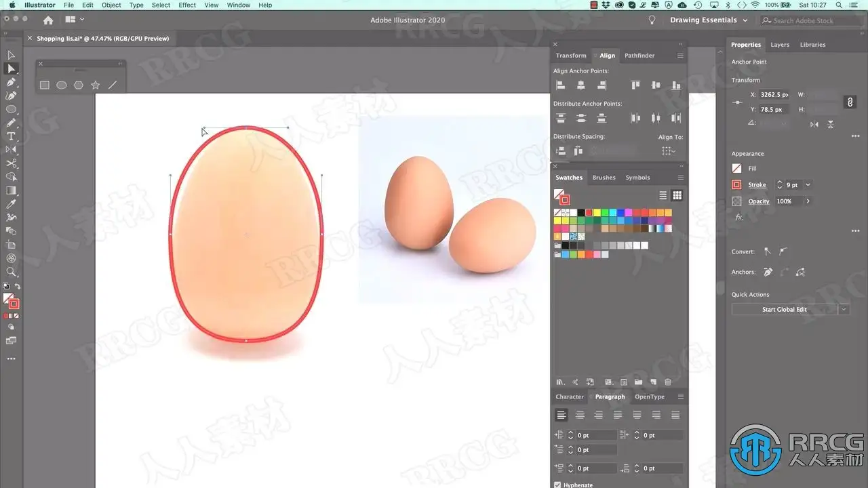
Task: Open the Object menu
Action: coord(111,5)
